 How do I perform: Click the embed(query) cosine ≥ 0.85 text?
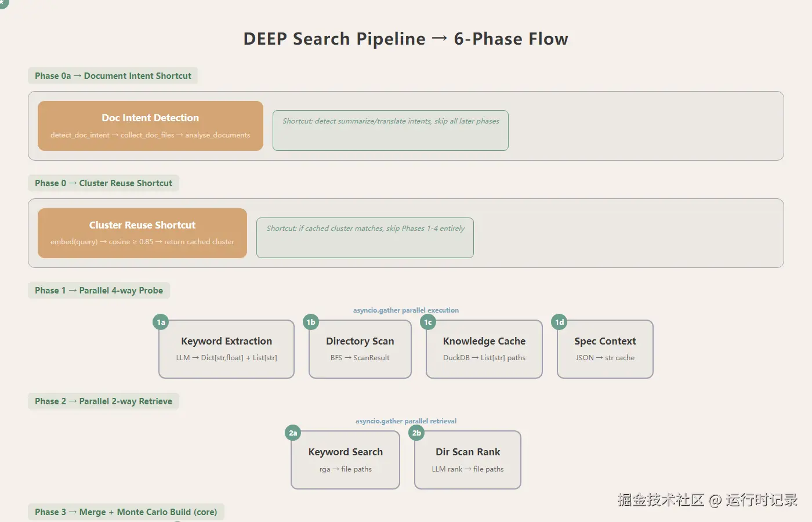point(142,242)
